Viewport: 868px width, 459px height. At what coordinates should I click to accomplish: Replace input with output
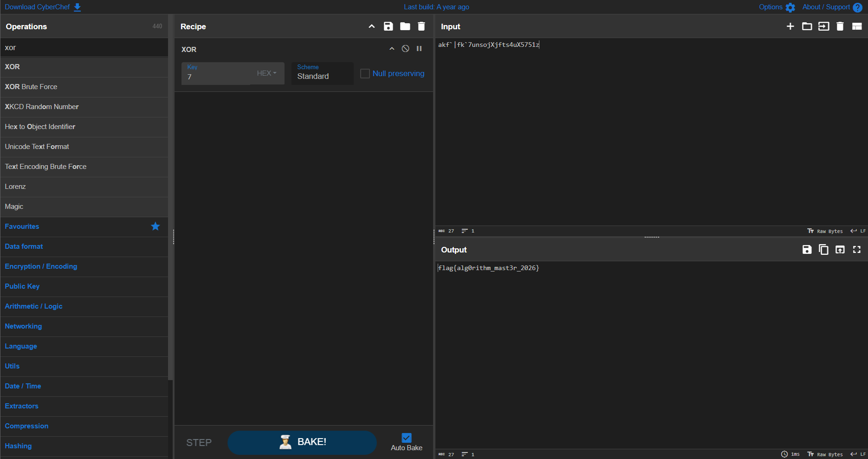pyautogui.click(x=840, y=250)
